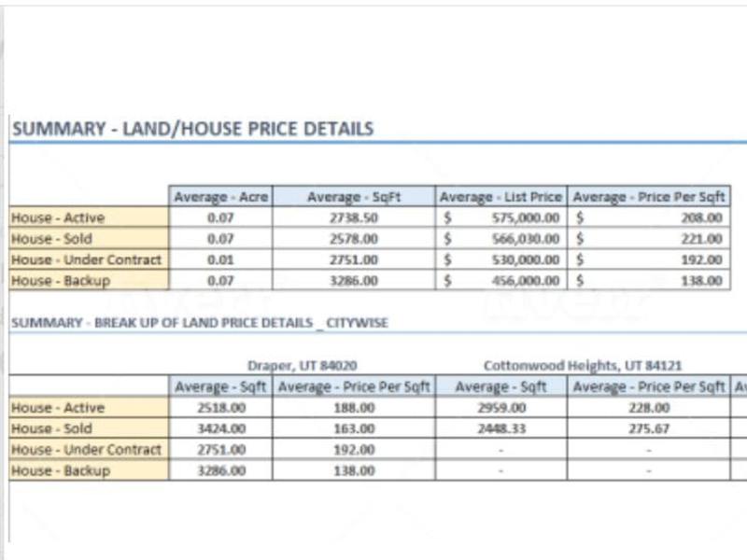Viewport: 747px width, 560px height.
Task: Select the Average - List Price header cell
Action: (x=501, y=197)
